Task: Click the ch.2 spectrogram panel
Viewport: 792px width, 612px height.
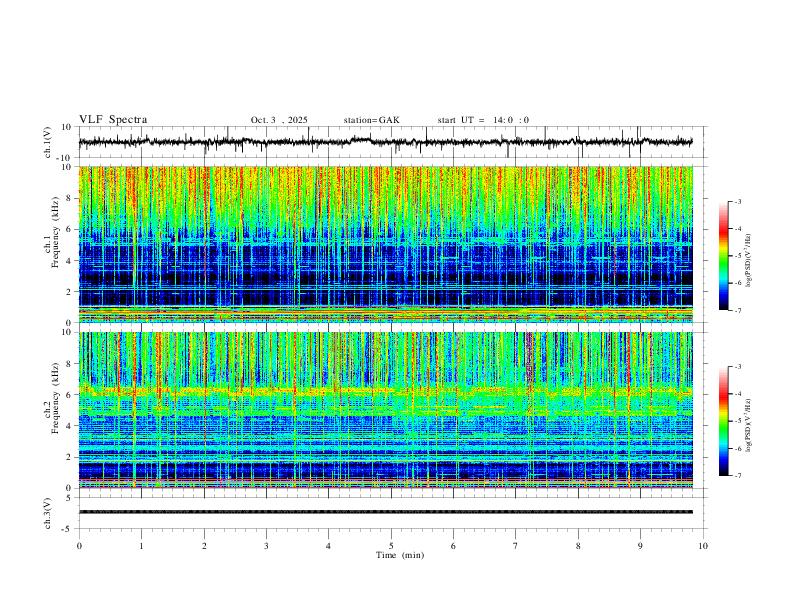Action: 386,410
